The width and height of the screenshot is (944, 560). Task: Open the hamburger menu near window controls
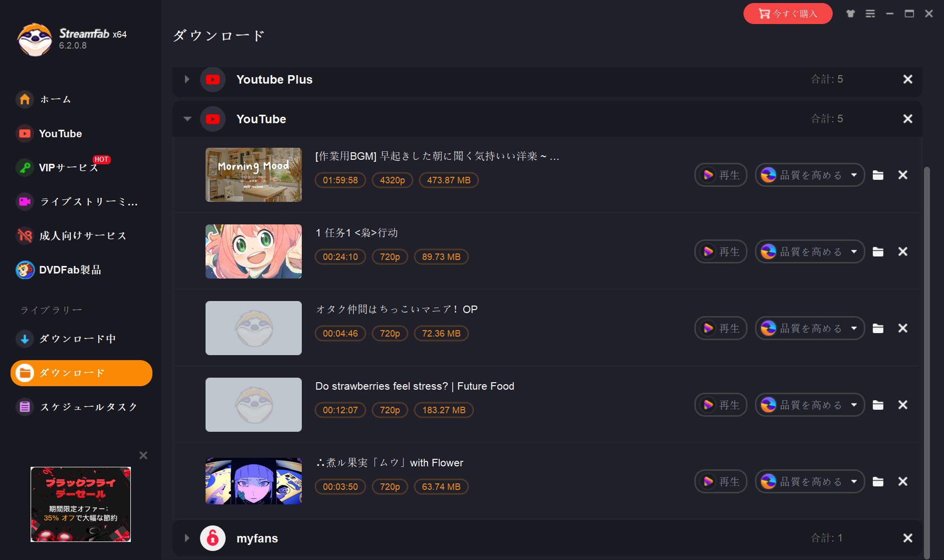point(871,14)
